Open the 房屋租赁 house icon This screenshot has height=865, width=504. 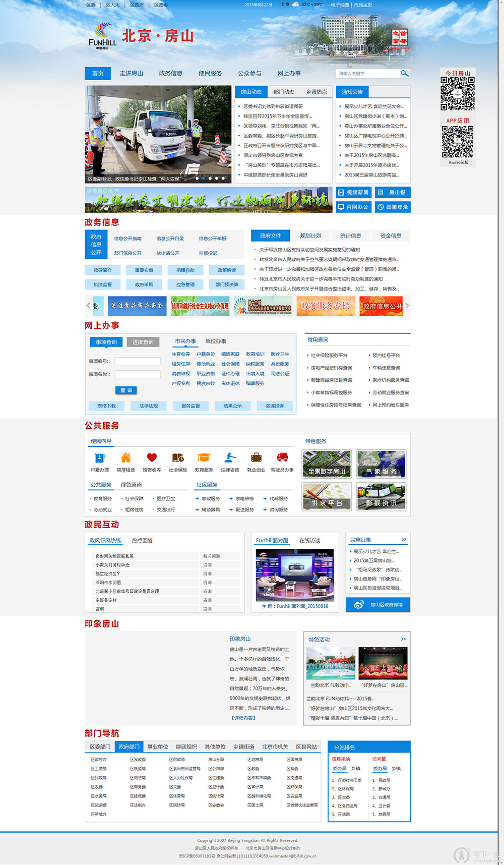pyautogui.click(x=125, y=457)
